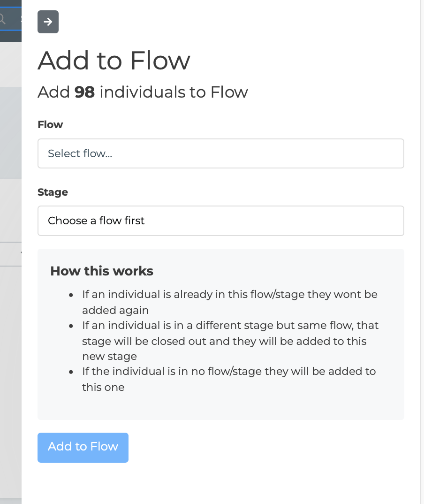424x504 pixels.
Task: Click the 'in no flow/stage' bullet
Action: 229,379
